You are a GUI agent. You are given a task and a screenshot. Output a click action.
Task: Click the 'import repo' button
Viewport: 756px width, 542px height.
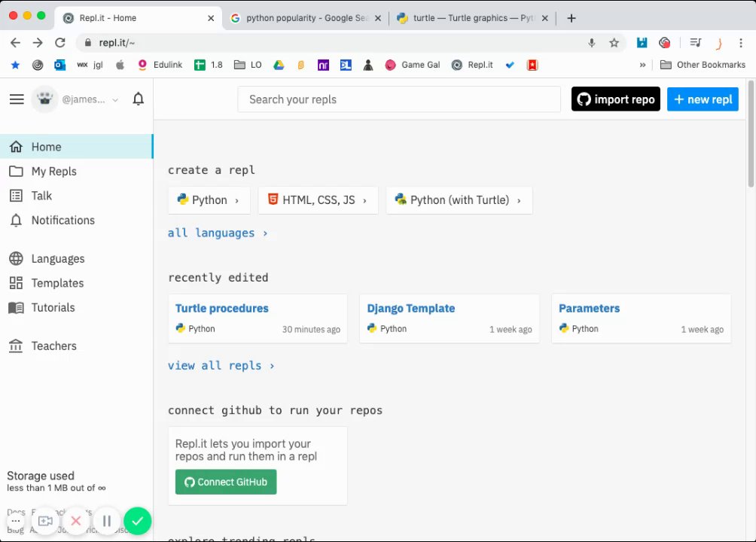tap(615, 99)
